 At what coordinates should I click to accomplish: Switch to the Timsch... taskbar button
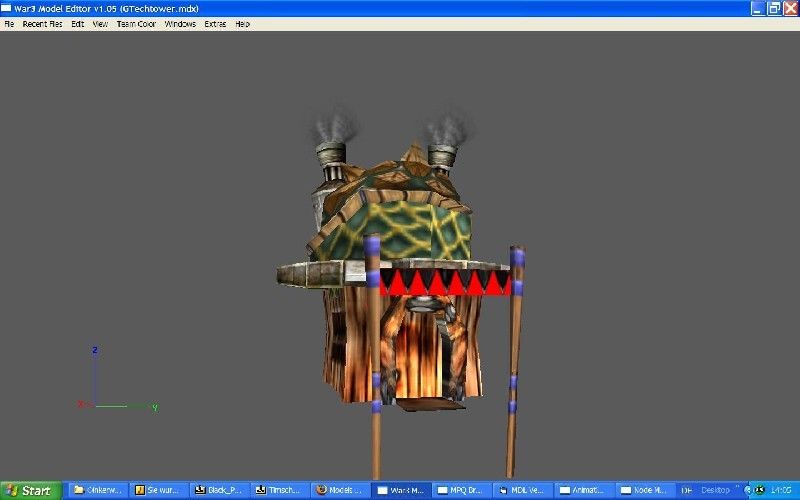click(280, 490)
